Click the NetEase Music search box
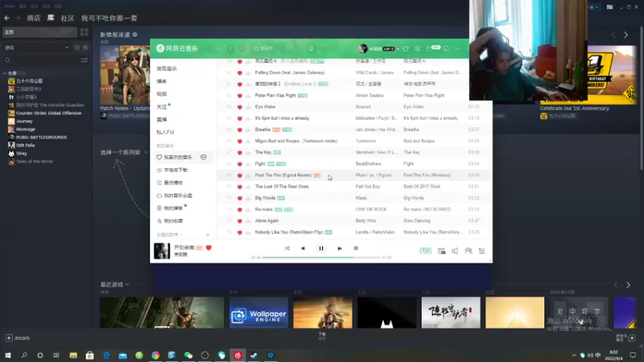This screenshot has height=362, width=644. 277,48
